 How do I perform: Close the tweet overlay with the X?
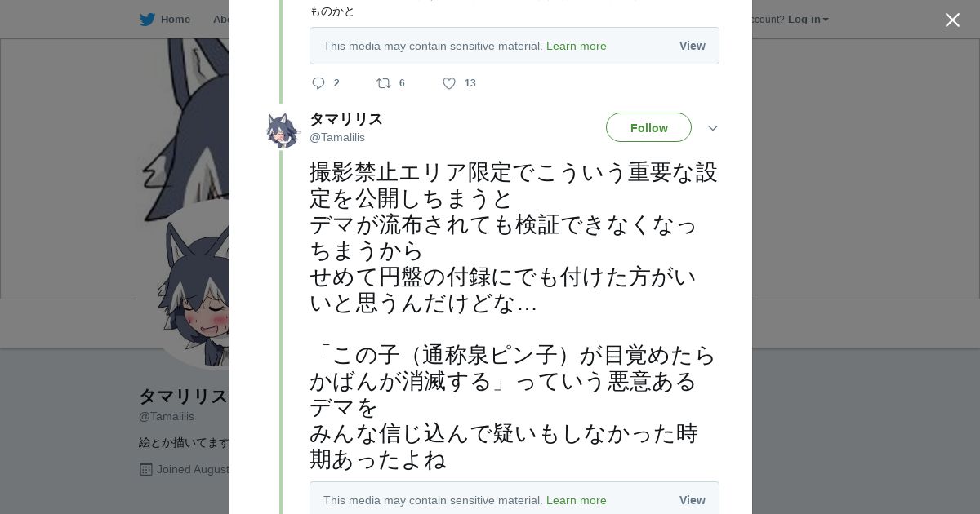[952, 20]
